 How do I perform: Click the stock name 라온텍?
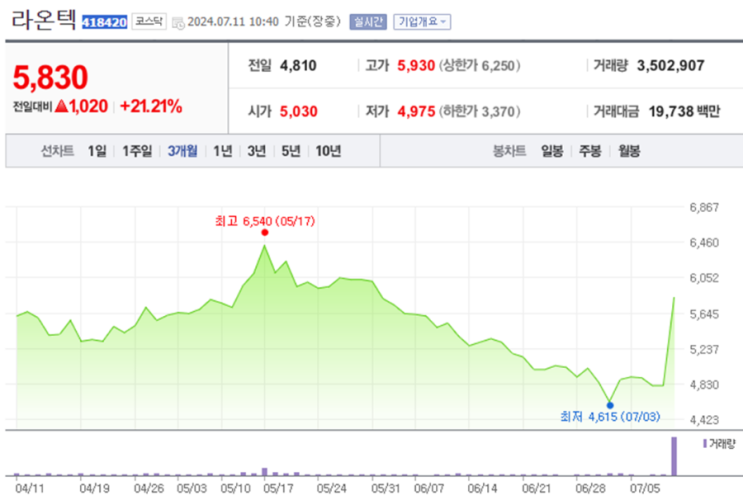pos(44,20)
